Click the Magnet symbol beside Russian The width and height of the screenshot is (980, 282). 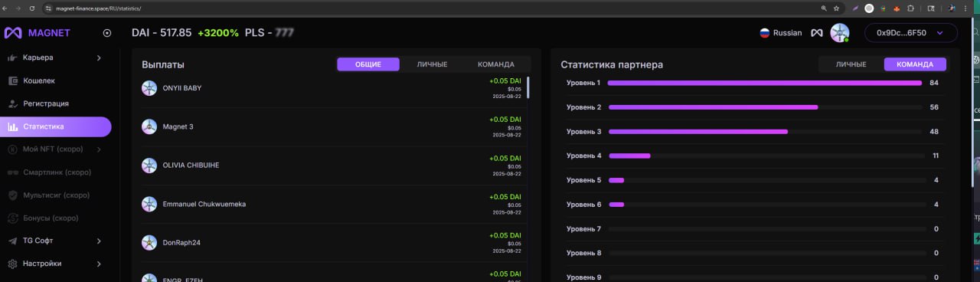[817, 33]
